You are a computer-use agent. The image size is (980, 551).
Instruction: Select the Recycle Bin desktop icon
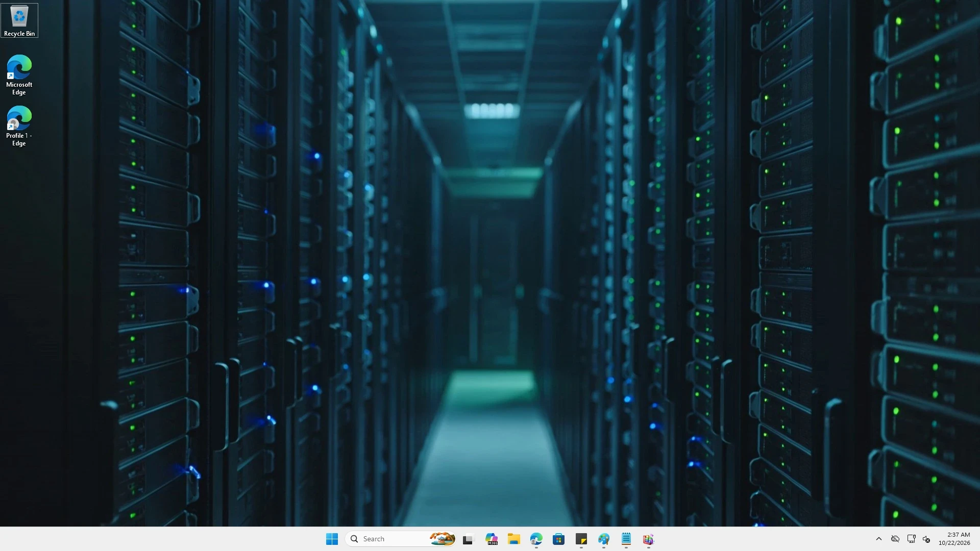(x=19, y=21)
